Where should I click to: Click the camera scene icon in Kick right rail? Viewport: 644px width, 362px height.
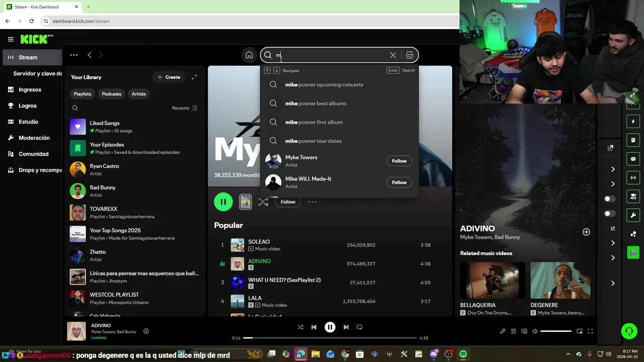[x=633, y=196]
